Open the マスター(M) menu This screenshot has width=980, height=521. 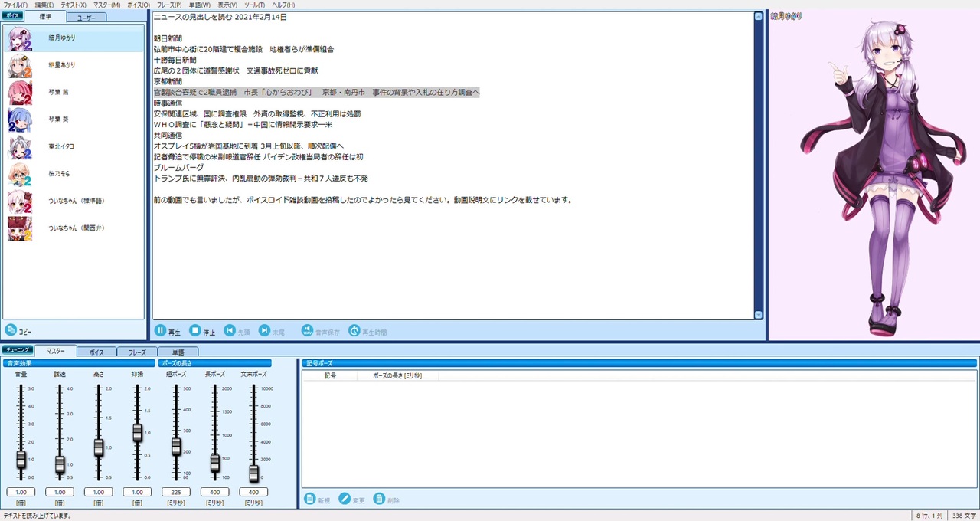106,5
